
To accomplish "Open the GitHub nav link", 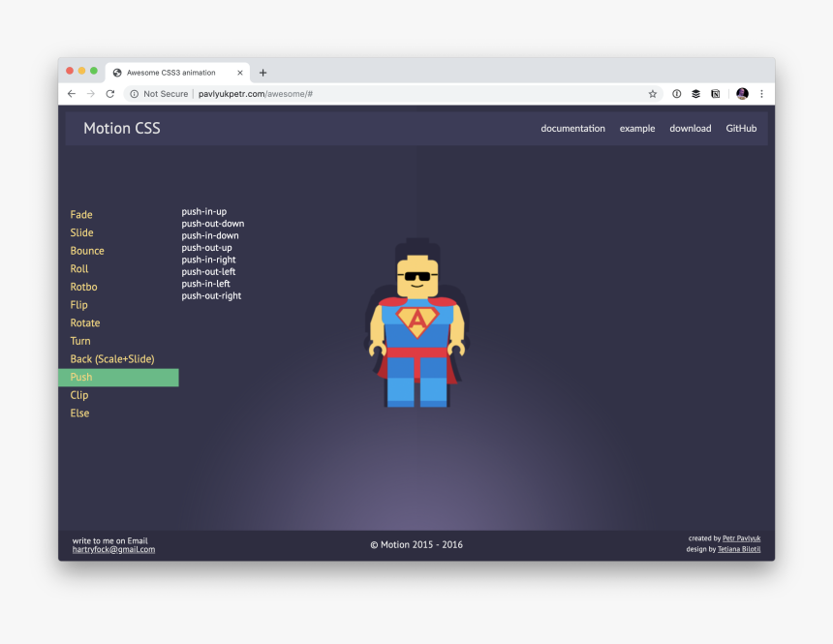I will tap(741, 128).
